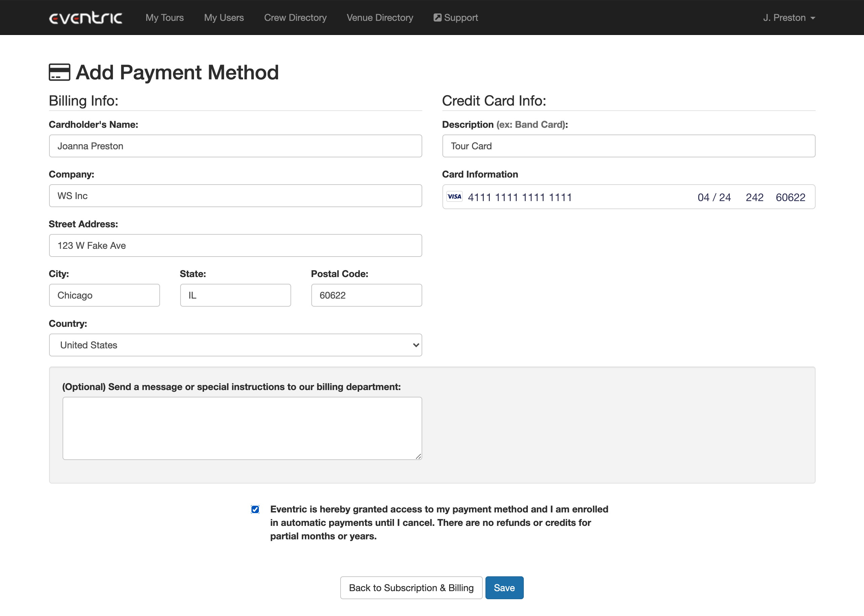Uncheck the automatic payments agreement checkbox
Image resolution: width=864 pixels, height=616 pixels.
[255, 509]
